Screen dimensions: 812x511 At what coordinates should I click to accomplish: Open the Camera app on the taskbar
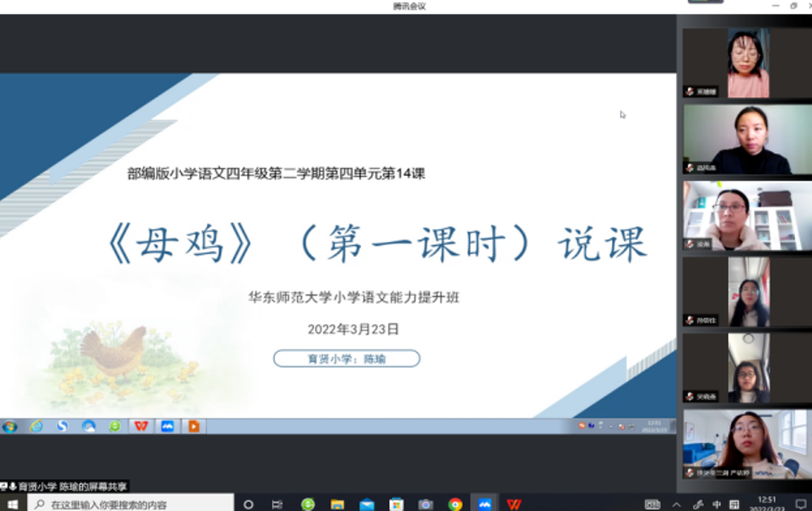(x=425, y=504)
